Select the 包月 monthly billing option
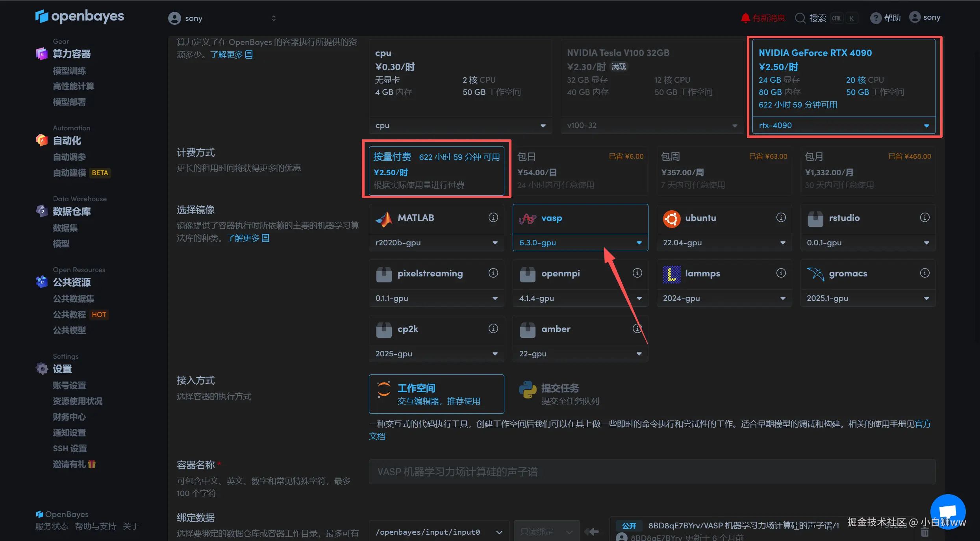The height and width of the screenshot is (541, 980). coord(867,171)
